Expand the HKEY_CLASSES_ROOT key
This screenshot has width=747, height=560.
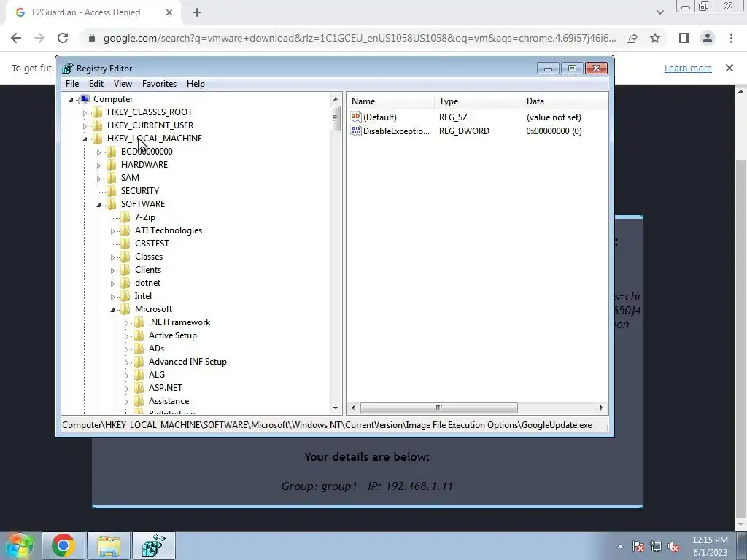click(85, 113)
